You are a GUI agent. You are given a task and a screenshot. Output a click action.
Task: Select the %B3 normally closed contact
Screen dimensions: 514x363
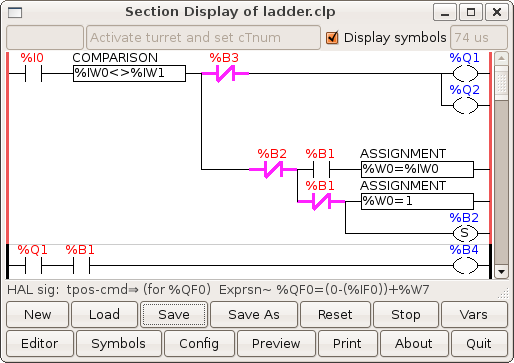(225, 74)
